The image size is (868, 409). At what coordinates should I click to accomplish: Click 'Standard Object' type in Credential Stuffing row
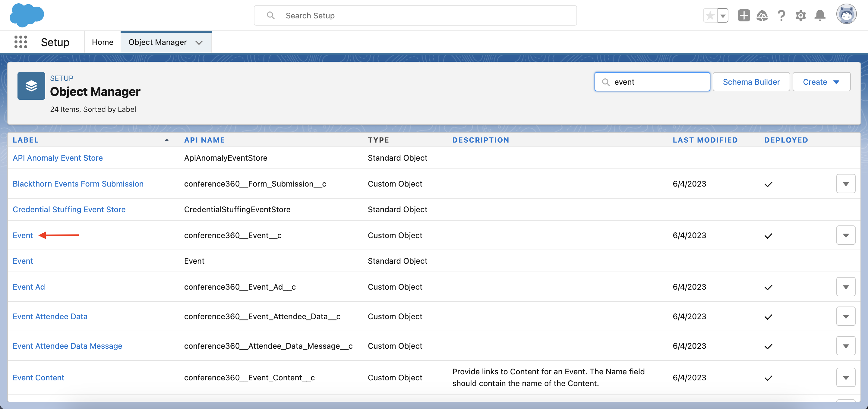click(x=397, y=209)
